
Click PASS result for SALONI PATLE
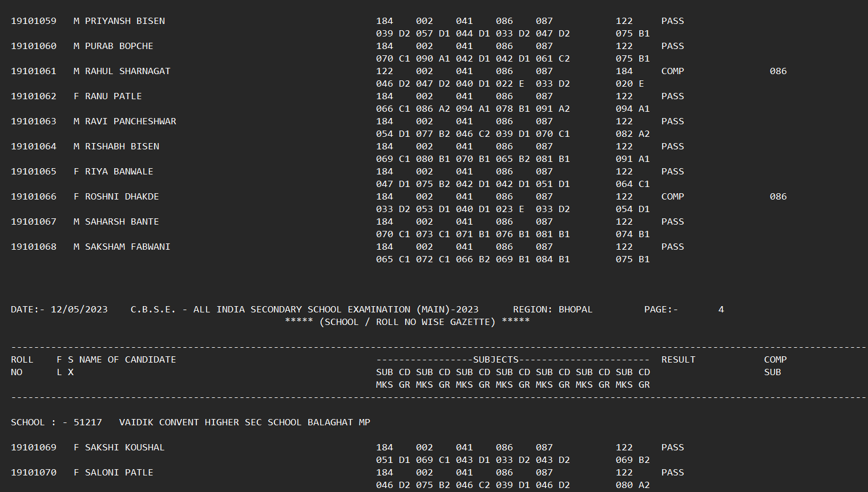coord(673,473)
